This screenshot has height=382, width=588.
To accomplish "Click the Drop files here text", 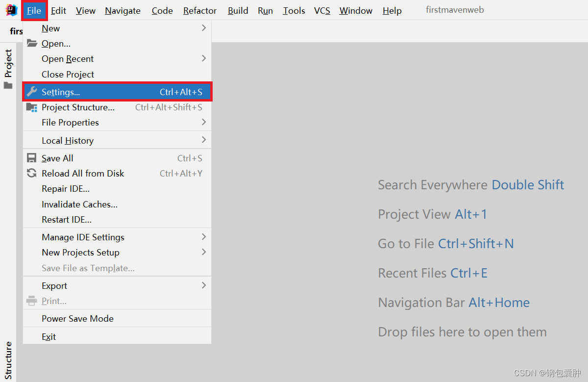I will click(462, 332).
